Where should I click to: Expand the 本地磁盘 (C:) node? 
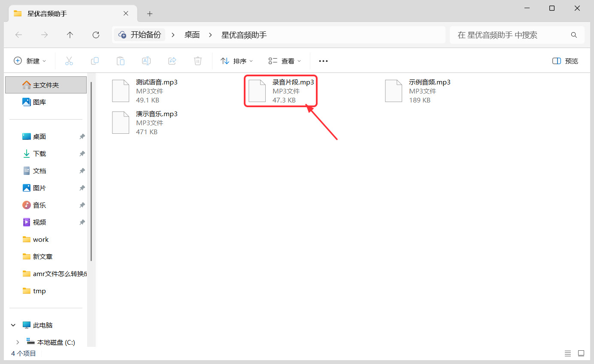[x=18, y=342]
